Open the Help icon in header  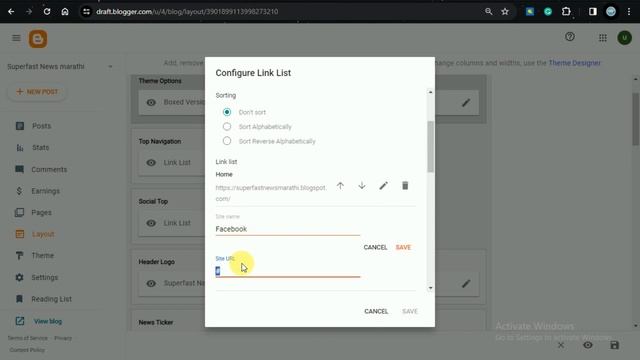(570, 37)
